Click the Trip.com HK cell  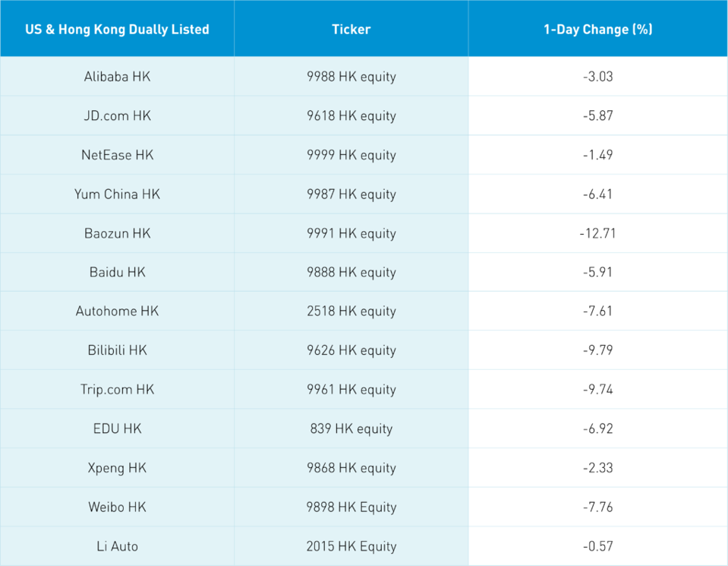click(117, 390)
